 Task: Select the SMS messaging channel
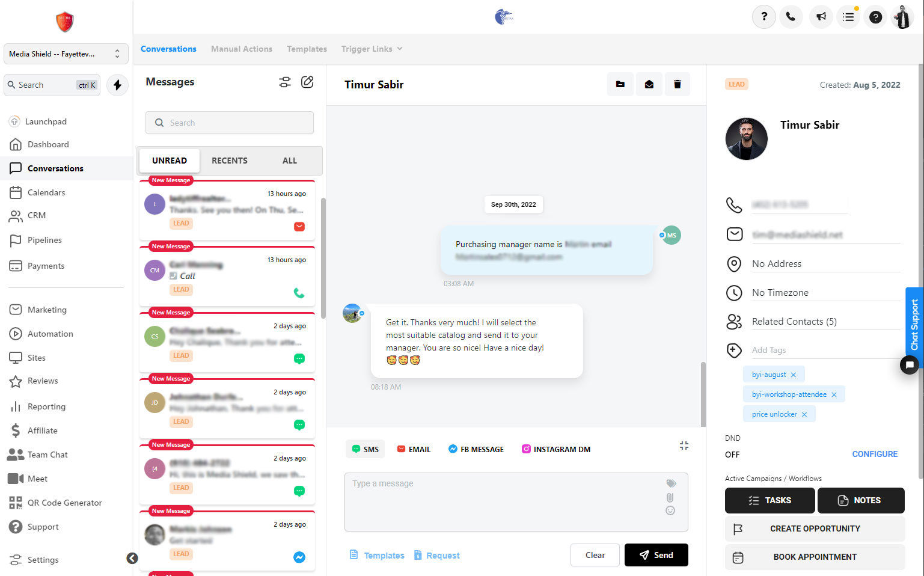[365, 449]
